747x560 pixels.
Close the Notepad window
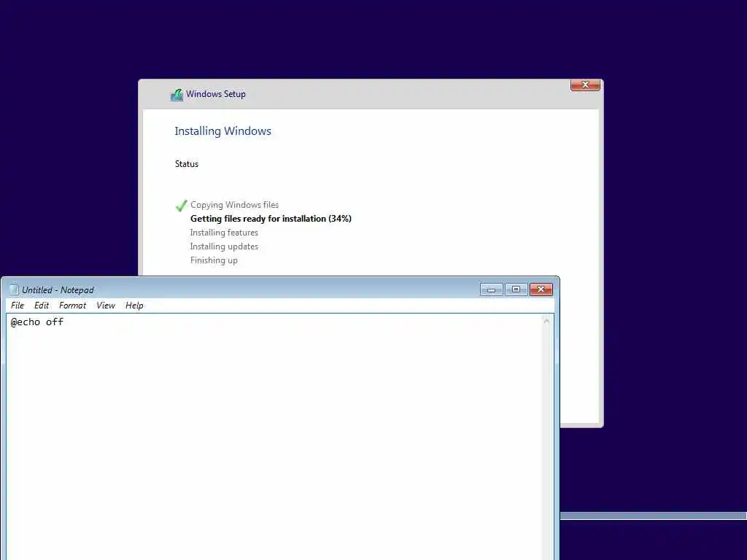coord(541,289)
